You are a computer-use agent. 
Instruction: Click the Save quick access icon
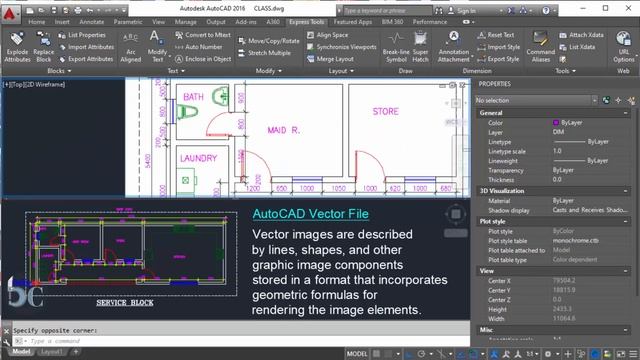pyautogui.click(x=54, y=10)
